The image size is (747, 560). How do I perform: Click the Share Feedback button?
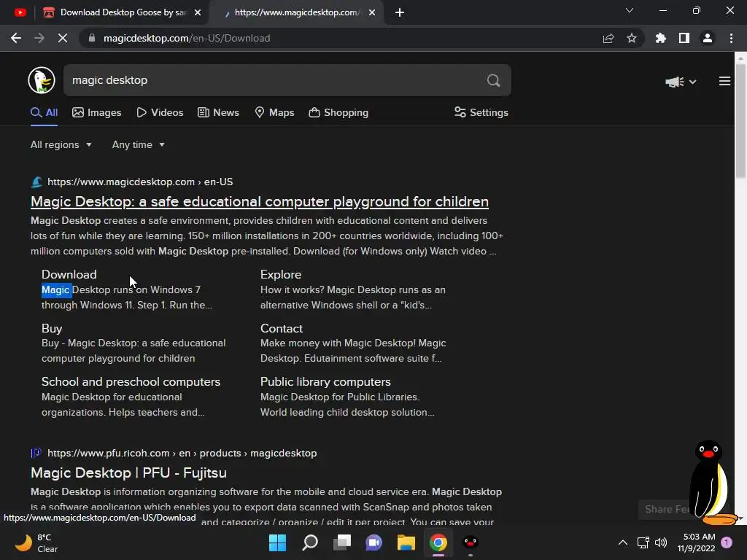(x=665, y=510)
